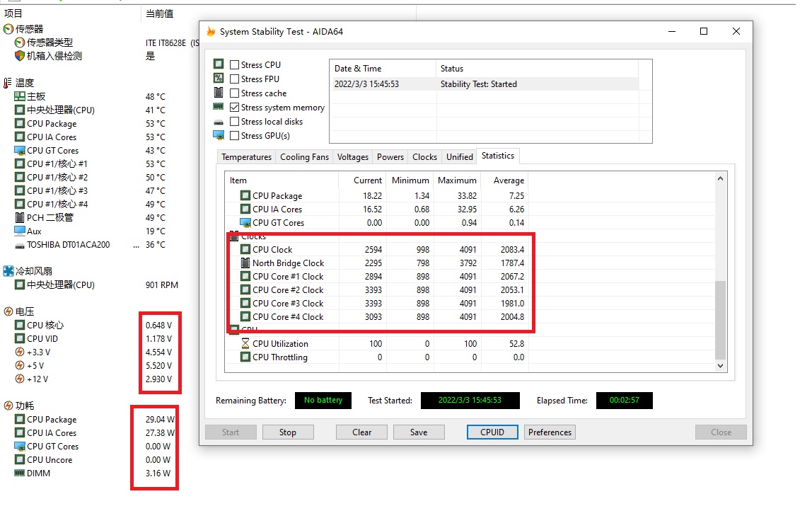
Task: Enable the Stress CPU checkbox
Action: [235, 65]
